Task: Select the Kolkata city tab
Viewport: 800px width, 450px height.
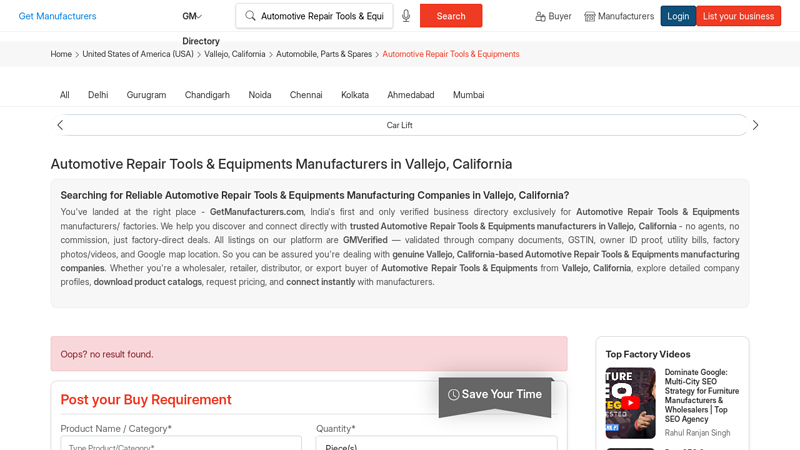Action: pyautogui.click(x=355, y=95)
